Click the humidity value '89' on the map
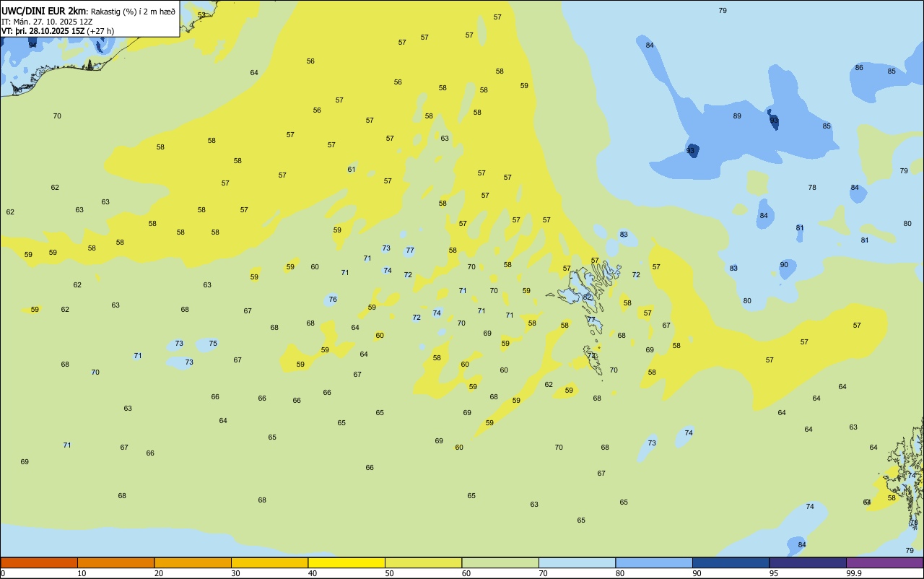The height and width of the screenshot is (579, 924). (x=737, y=116)
